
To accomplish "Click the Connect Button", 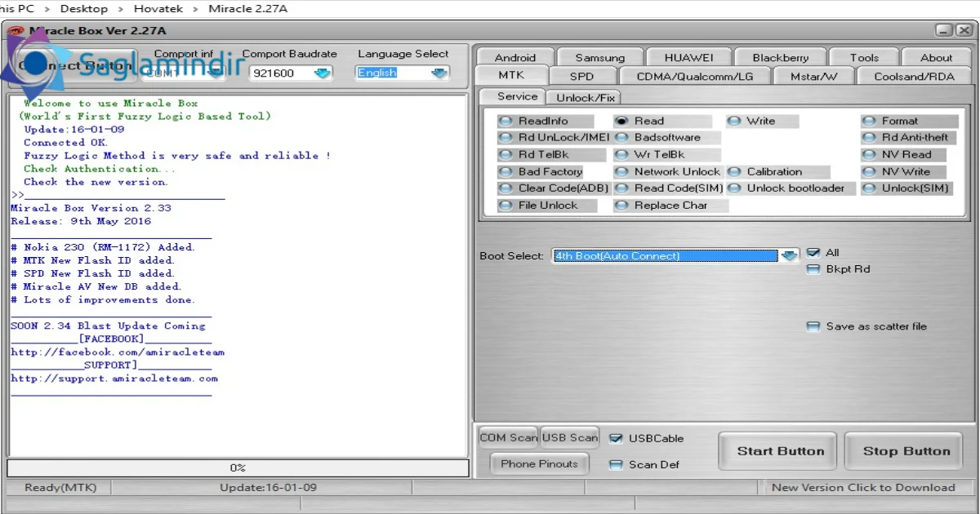I will point(73,66).
